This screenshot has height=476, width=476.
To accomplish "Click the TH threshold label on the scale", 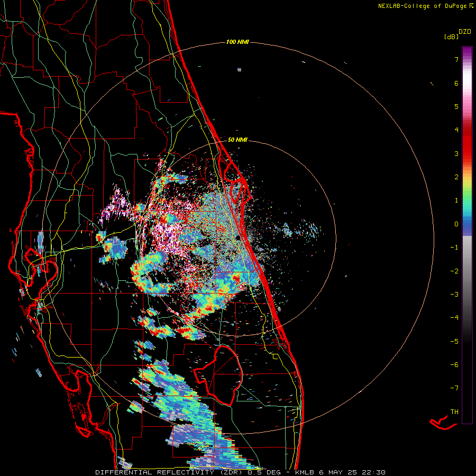I will [454, 412].
